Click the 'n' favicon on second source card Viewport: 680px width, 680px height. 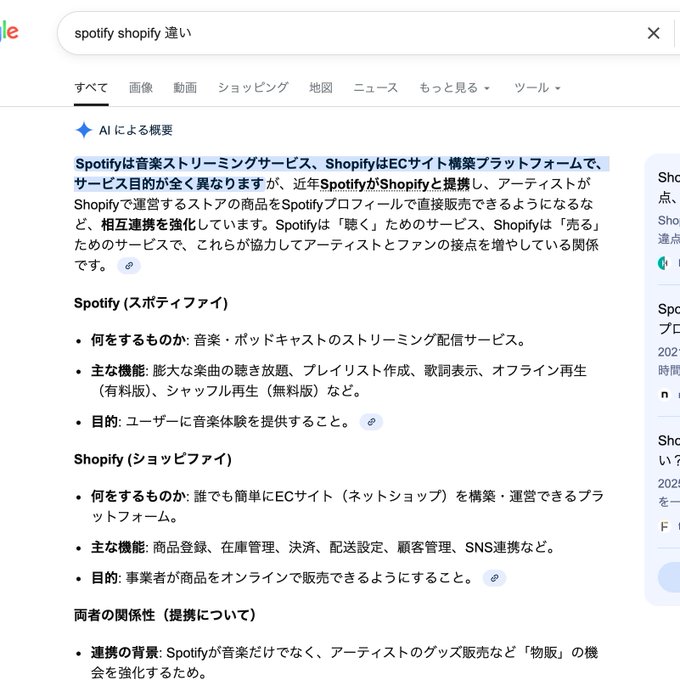click(664, 394)
